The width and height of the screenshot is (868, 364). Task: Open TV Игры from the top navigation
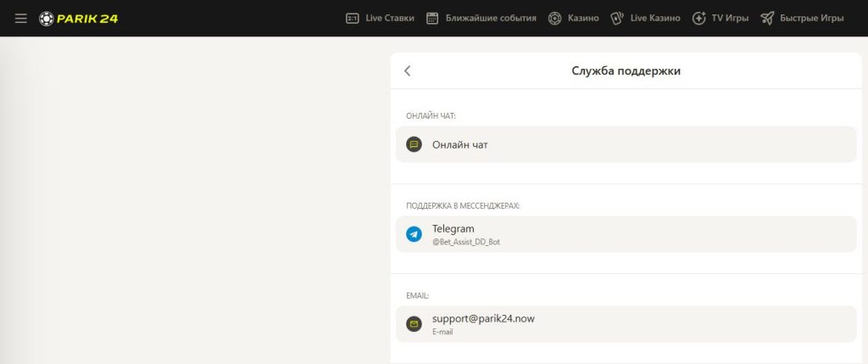pos(730,18)
